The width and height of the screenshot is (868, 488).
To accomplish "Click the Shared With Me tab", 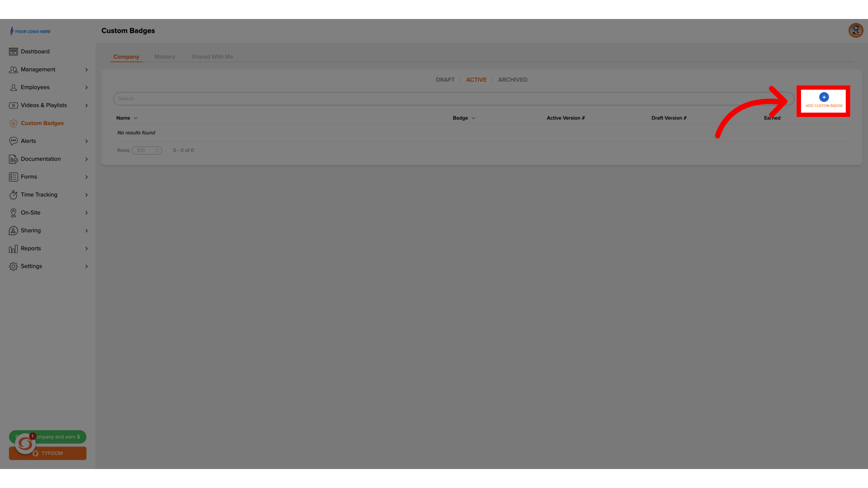I will (x=212, y=56).
